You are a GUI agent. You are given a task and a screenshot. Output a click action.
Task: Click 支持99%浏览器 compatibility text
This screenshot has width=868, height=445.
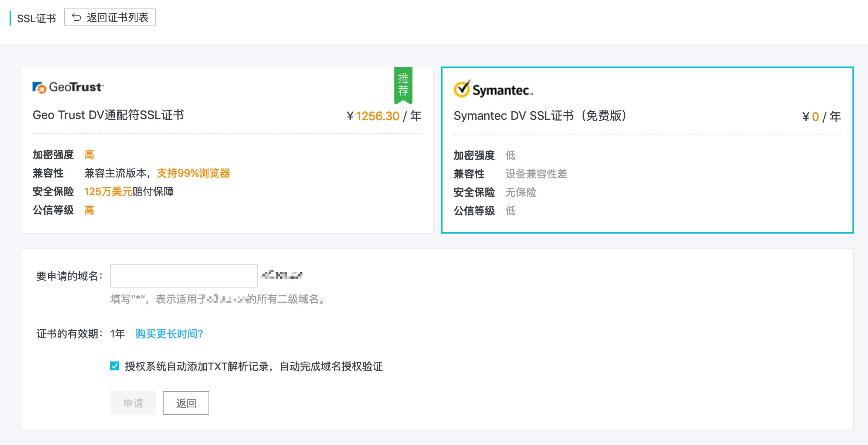pos(193,173)
